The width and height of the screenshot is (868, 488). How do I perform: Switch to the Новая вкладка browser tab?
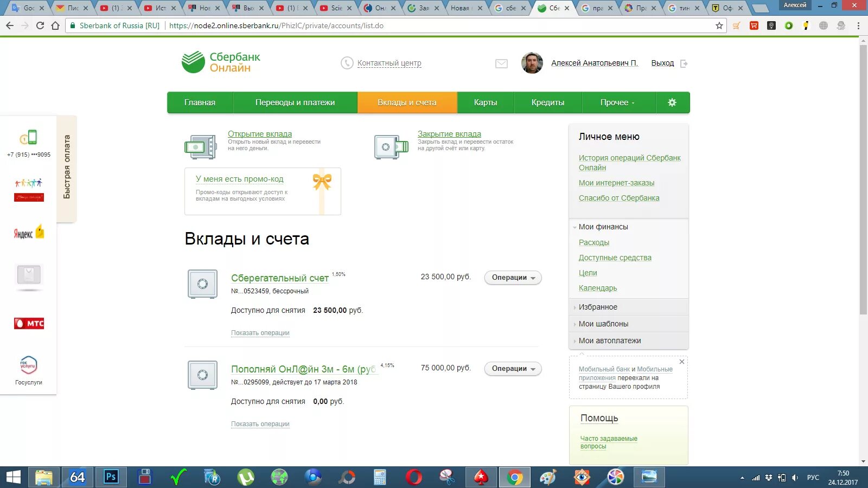465,8
